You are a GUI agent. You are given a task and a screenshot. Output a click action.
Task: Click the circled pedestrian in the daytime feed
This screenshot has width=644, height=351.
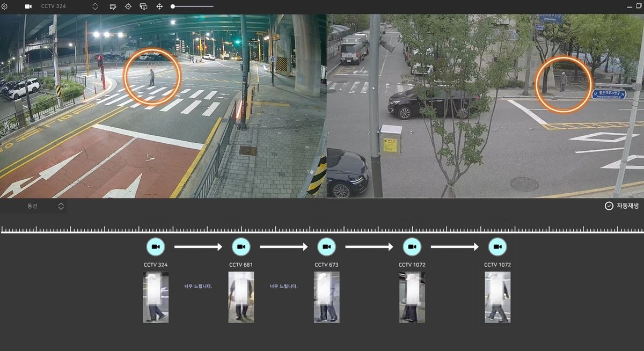(x=563, y=82)
